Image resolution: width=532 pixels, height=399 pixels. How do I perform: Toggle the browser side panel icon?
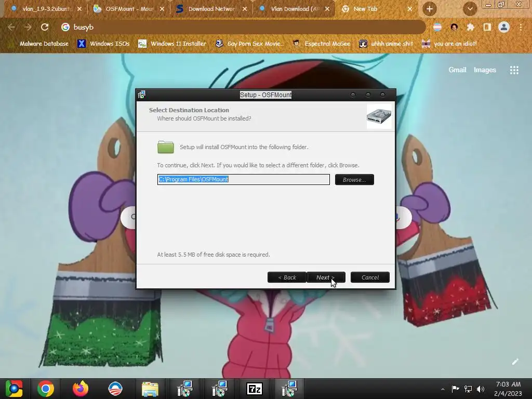[x=487, y=27]
